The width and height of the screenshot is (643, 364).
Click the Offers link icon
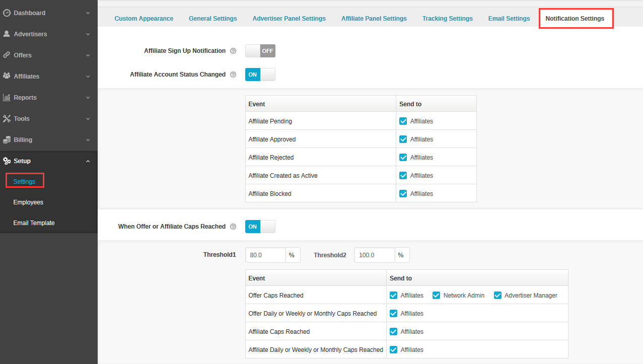tap(7, 55)
